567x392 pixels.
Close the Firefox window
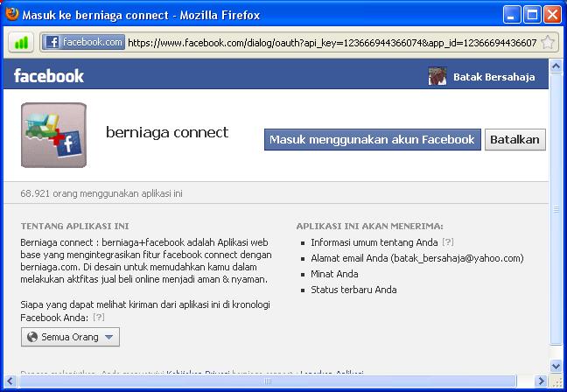[553, 15]
